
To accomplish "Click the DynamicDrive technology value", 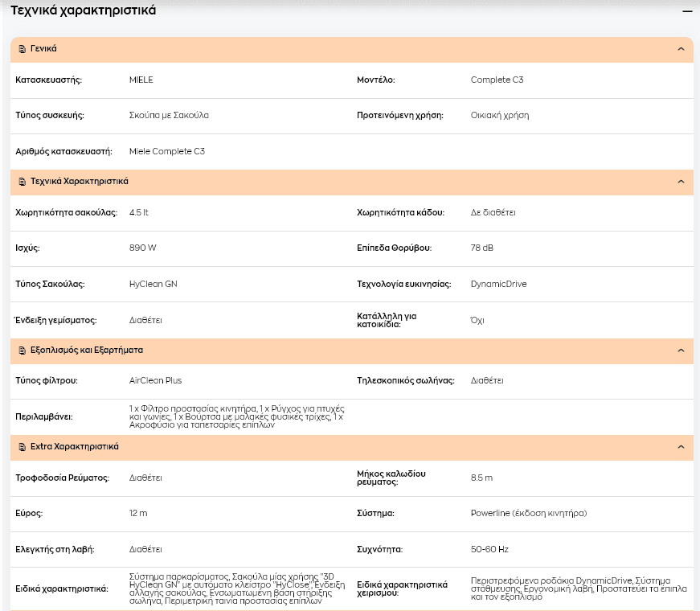I will 498,284.
